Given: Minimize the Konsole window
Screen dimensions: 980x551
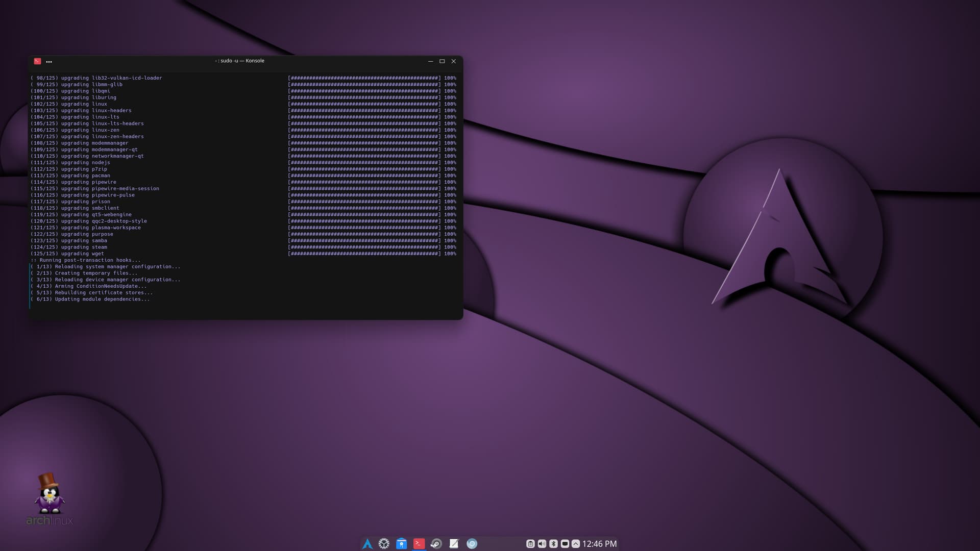Looking at the screenshot, I should point(430,61).
